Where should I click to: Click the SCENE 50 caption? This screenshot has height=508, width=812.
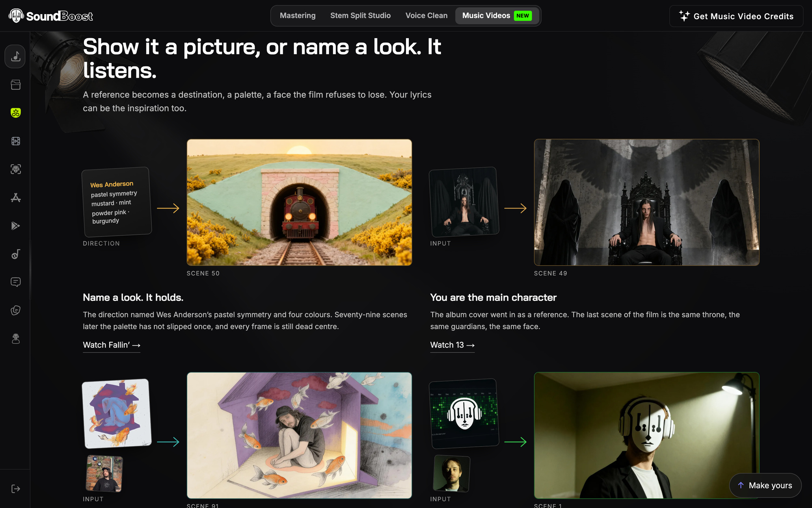203,274
